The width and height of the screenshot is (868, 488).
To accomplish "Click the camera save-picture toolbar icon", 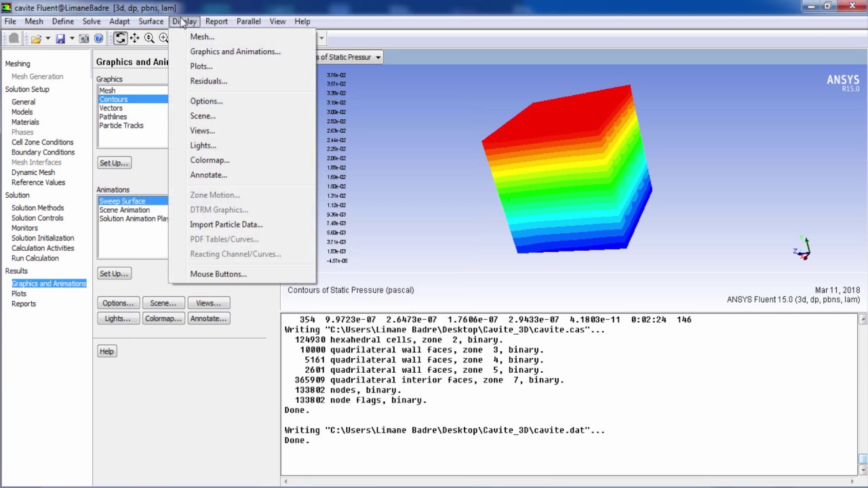I will [x=84, y=39].
